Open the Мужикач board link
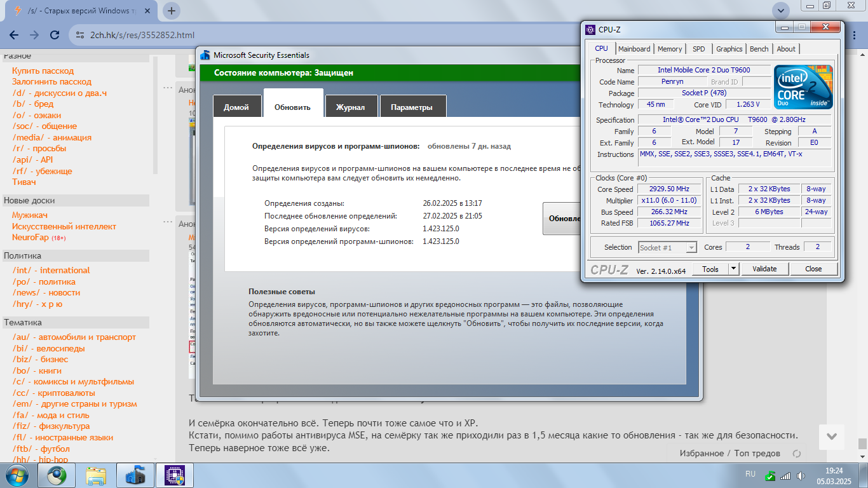The height and width of the screenshot is (488, 868). [30, 215]
